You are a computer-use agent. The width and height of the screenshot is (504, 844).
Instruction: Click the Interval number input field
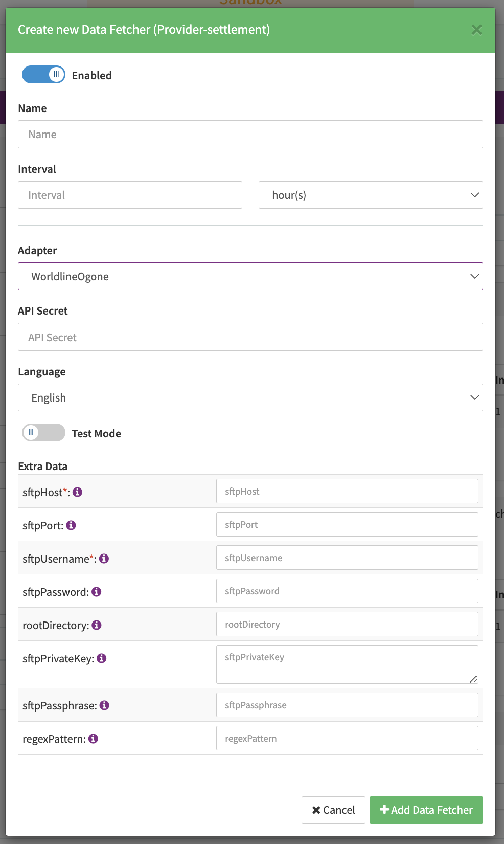(130, 195)
